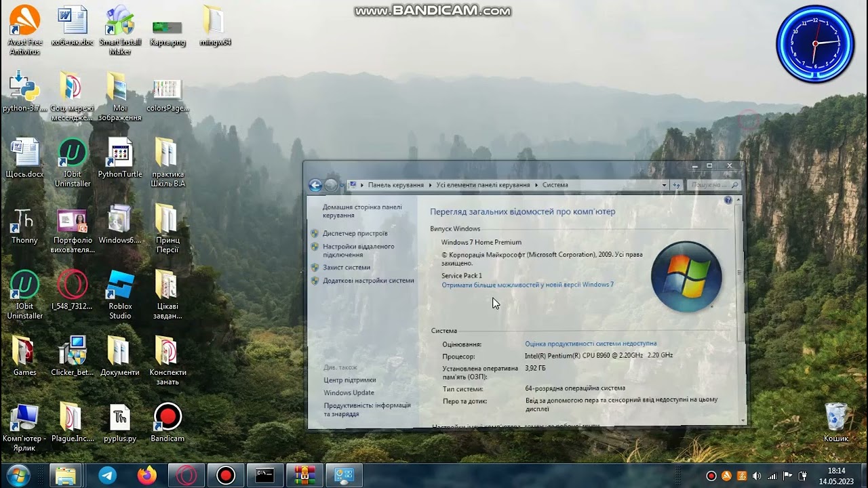The image size is (868, 488).
Task: Click refresh button beside address bar
Action: tap(676, 185)
